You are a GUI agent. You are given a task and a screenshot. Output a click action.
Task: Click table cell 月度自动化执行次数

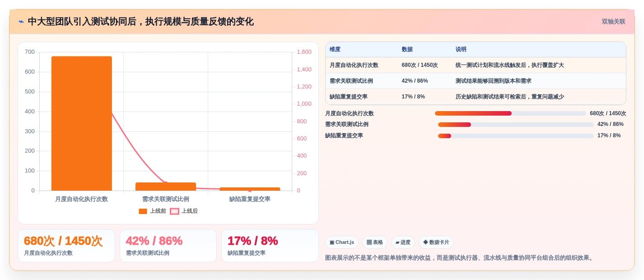coord(354,65)
